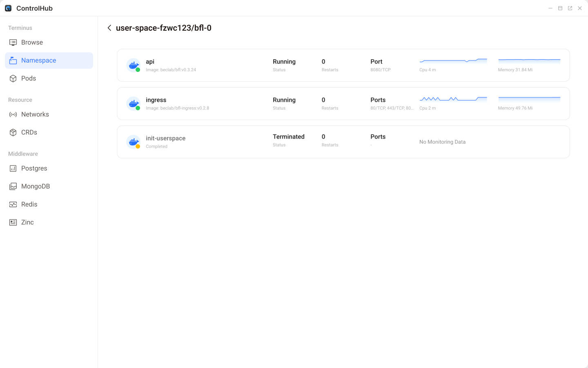Viewport: 588px width, 368px height.
Task: Click the CRDs box icon
Action: point(13,132)
